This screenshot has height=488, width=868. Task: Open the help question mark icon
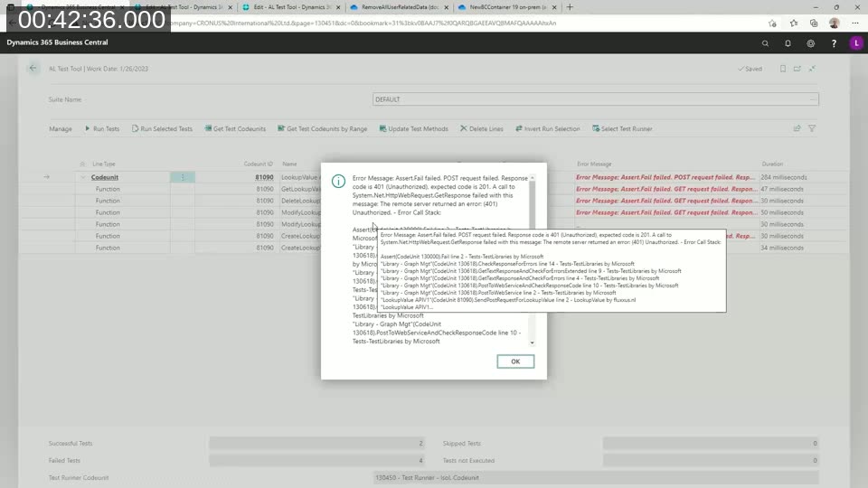click(x=834, y=43)
